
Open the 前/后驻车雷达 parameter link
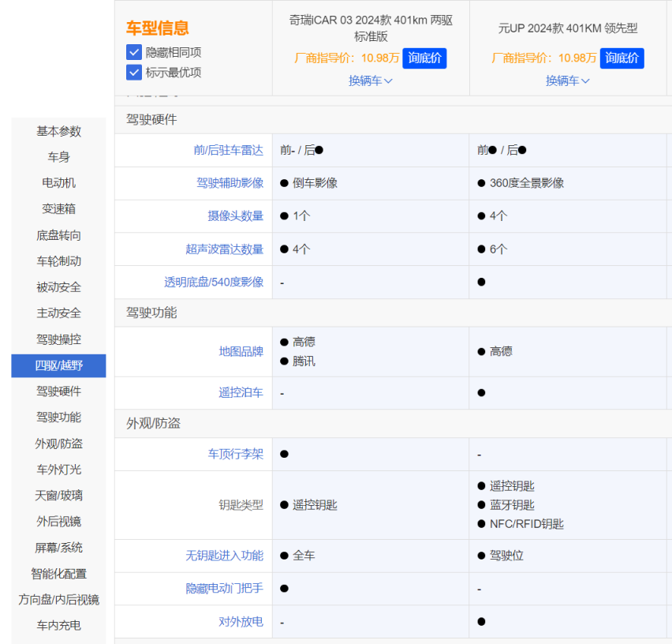click(229, 150)
